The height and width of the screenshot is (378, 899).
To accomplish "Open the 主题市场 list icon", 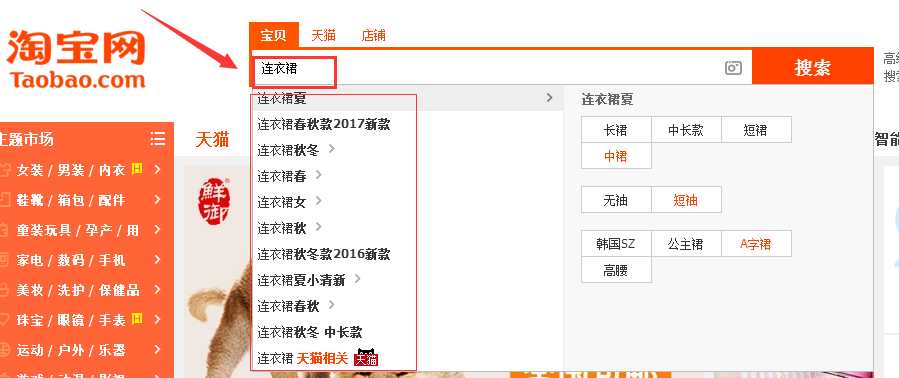I will point(158,139).
